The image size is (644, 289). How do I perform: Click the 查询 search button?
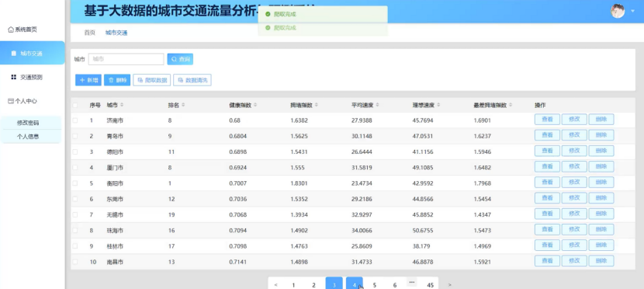180,59
